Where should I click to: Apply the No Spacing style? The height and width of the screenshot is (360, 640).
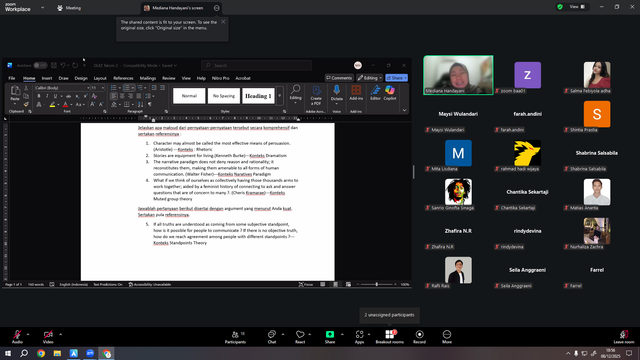[x=224, y=96]
